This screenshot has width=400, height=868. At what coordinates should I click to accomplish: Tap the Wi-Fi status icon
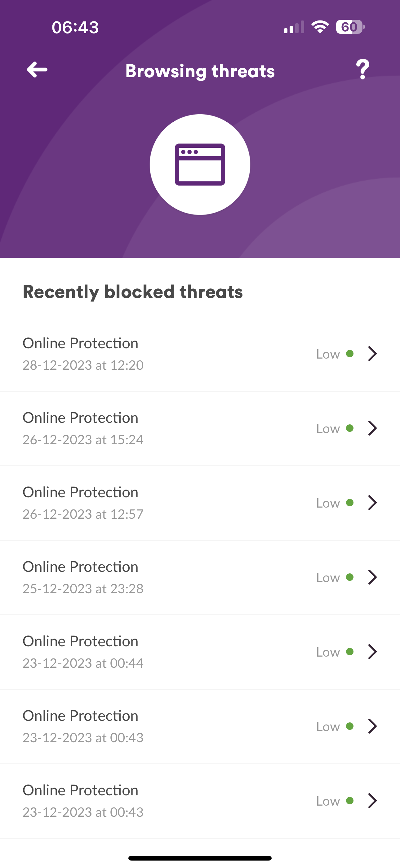320,27
